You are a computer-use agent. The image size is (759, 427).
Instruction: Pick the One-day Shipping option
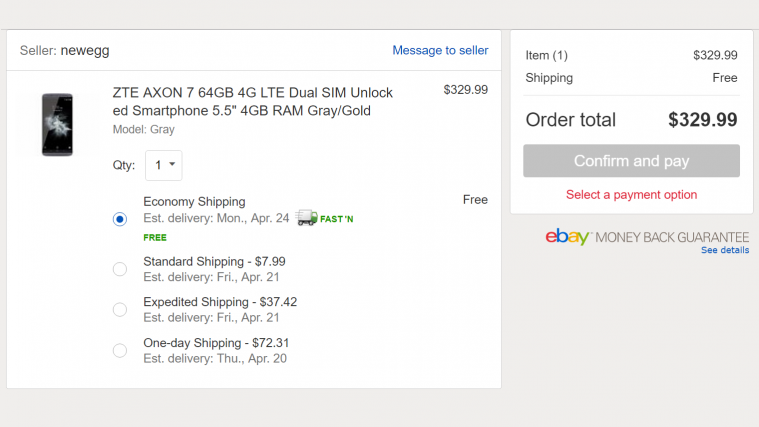[x=120, y=350]
